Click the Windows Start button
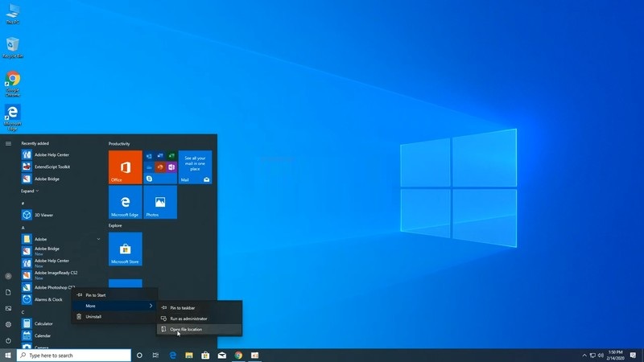This screenshot has height=362, width=644. [8, 355]
